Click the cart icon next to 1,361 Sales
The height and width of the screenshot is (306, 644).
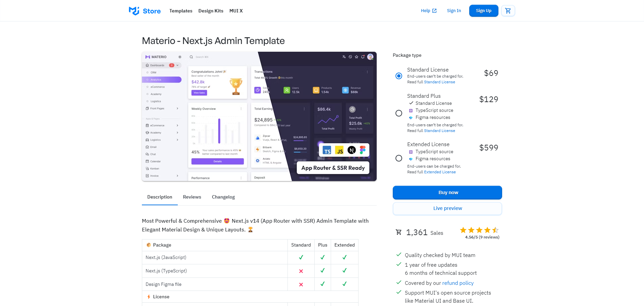398,232
